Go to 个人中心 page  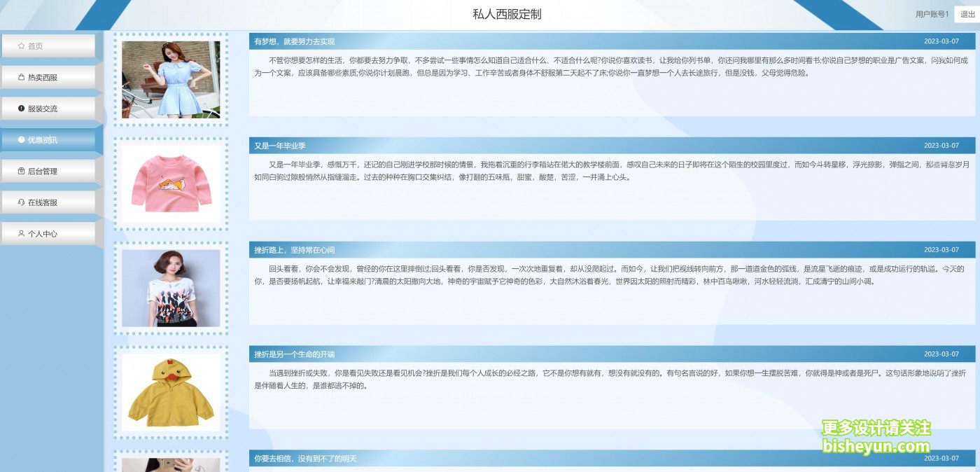(48, 234)
